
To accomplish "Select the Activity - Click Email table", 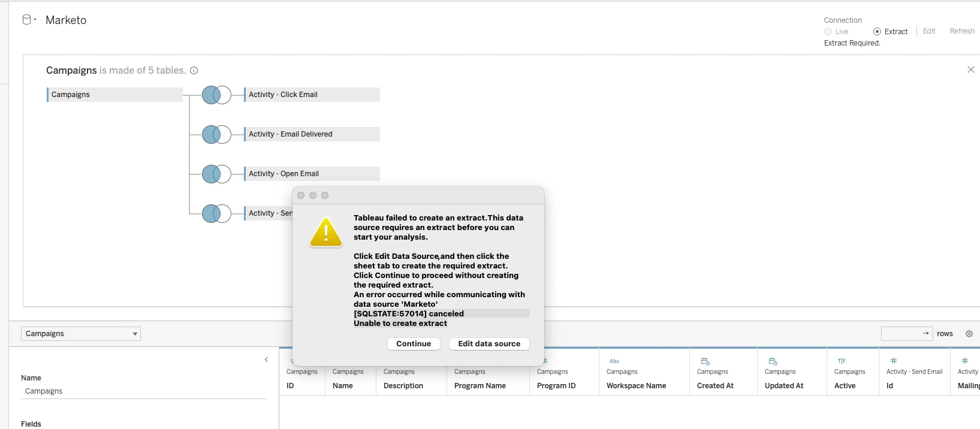I will coord(312,95).
